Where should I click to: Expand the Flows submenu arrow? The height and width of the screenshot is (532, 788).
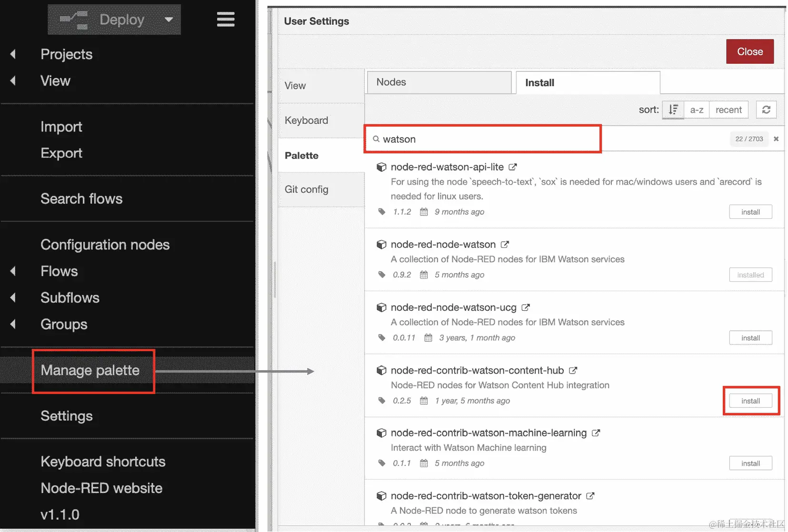[x=13, y=271]
